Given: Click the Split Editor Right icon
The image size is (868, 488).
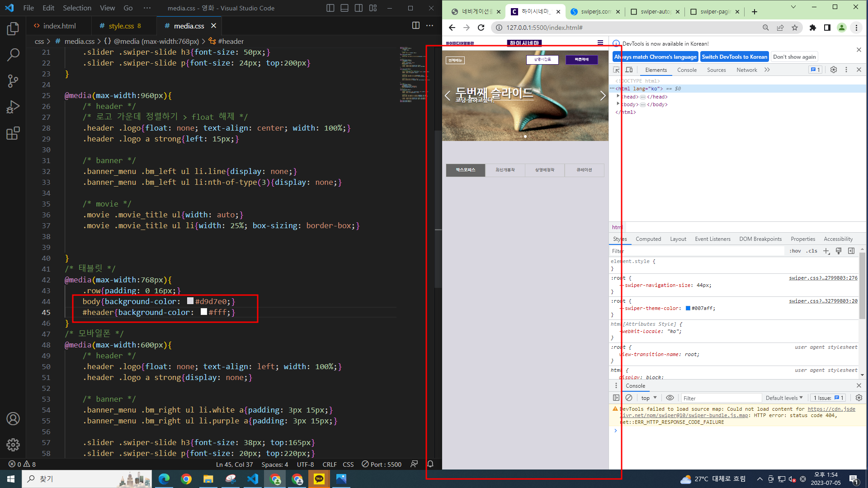Looking at the screenshot, I should tap(415, 26).
